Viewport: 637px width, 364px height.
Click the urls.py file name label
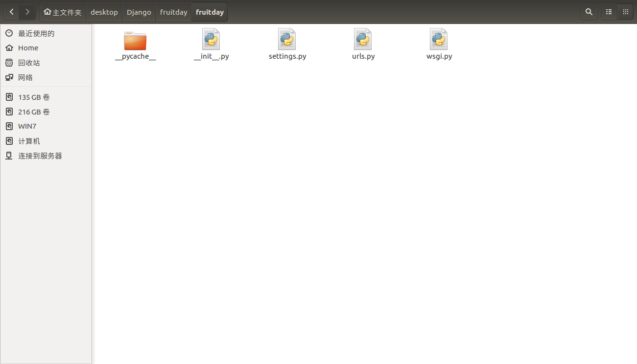click(x=363, y=56)
